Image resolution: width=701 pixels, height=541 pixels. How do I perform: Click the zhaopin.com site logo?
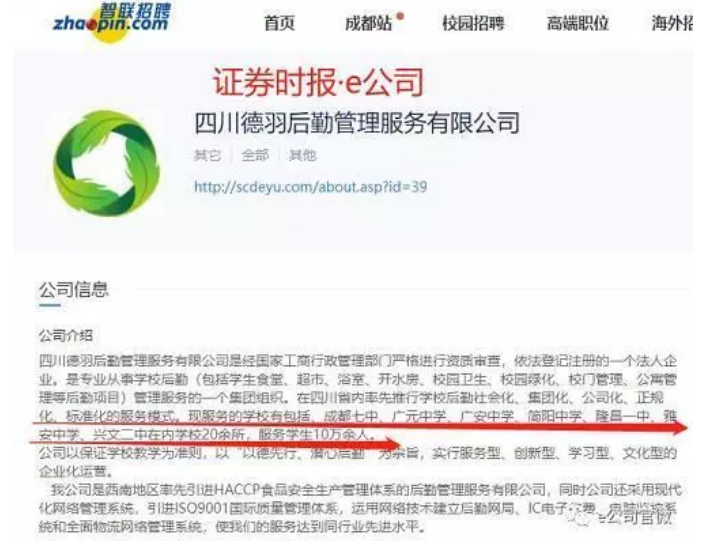pos(112,21)
